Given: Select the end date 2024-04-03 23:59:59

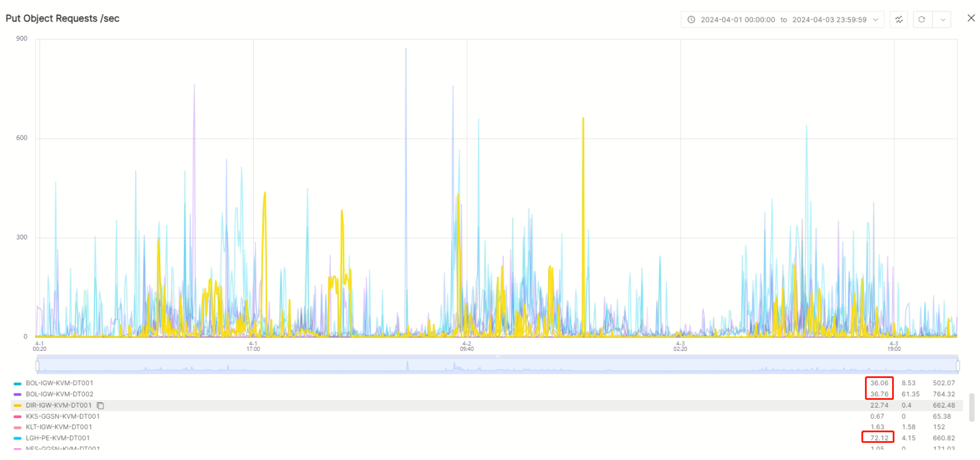Looking at the screenshot, I should [x=829, y=19].
